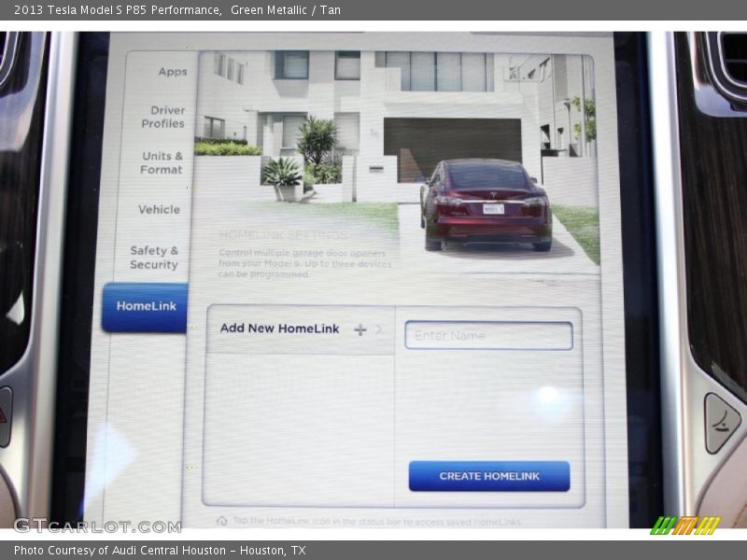747x560 pixels.
Task: Click the Add New HomeLink label
Action: pyautogui.click(x=279, y=329)
